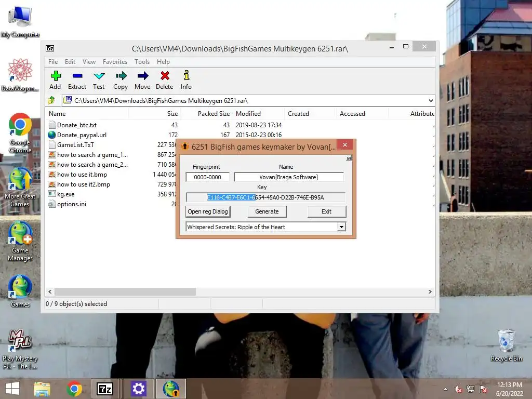
Task: Sort by Created column header
Action: pyautogui.click(x=311, y=114)
